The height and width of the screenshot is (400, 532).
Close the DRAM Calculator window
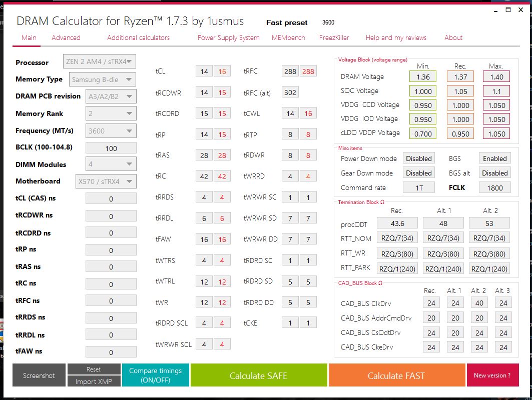click(521, 10)
